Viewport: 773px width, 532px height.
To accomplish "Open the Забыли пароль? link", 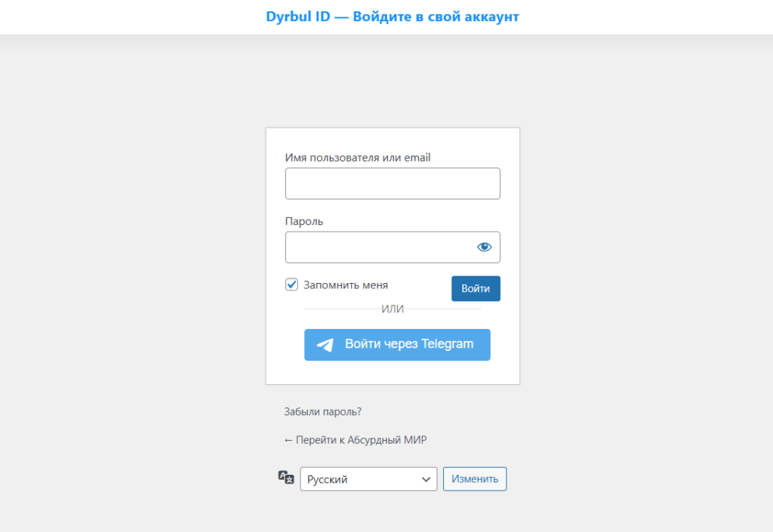I will point(322,412).
